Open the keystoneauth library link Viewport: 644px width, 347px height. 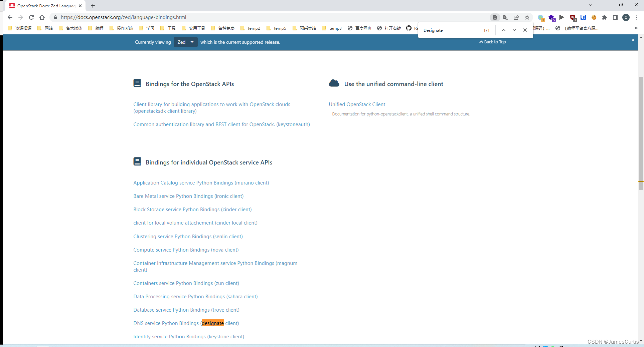(221, 124)
